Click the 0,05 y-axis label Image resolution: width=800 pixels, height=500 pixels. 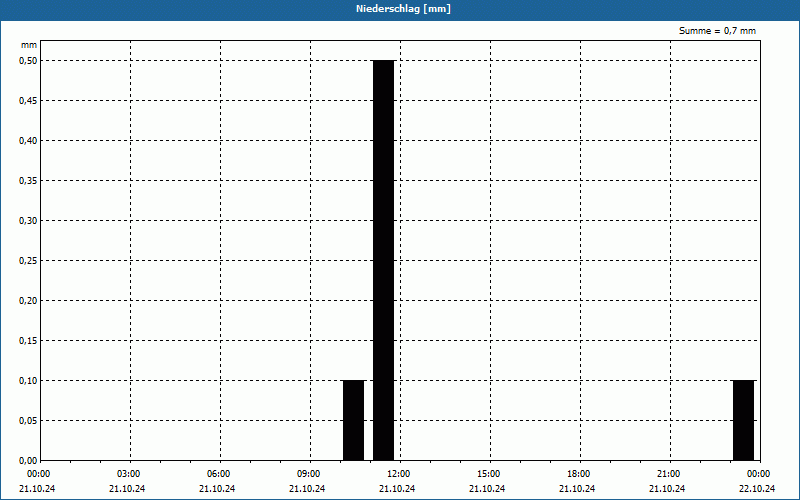tap(28, 420)
